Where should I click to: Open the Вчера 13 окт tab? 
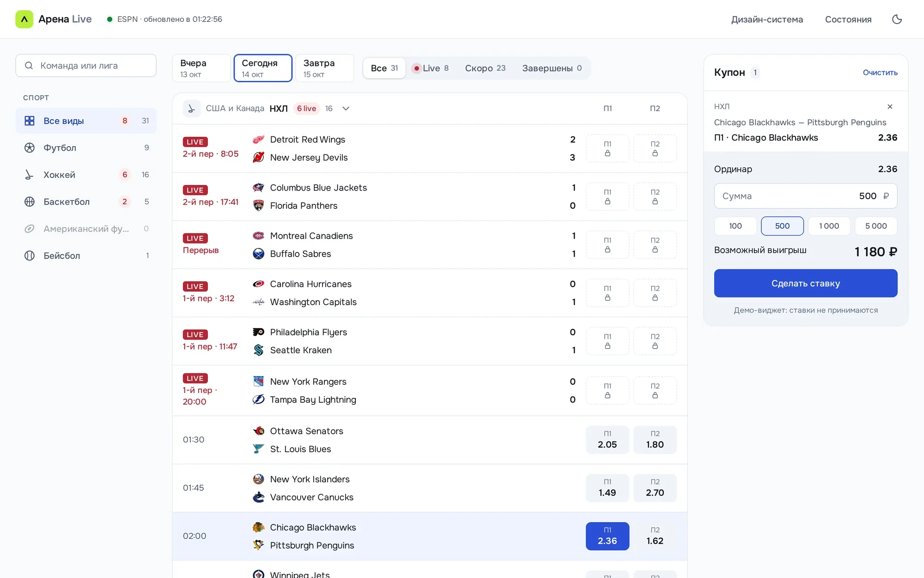pos(201,68)
